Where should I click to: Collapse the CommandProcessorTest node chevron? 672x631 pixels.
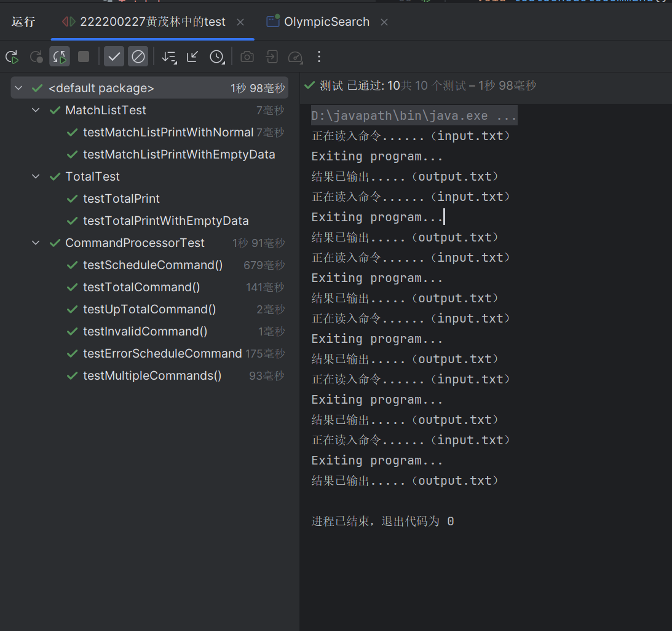pos(36,243)
